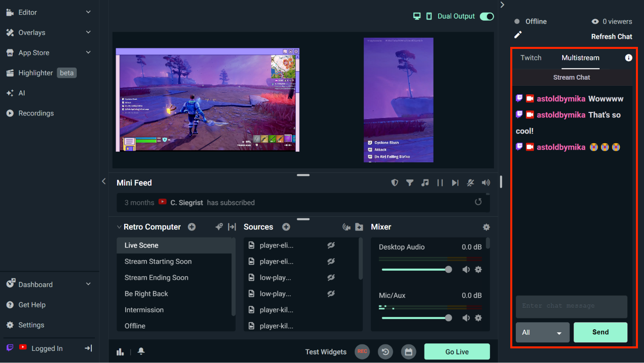Replay the C. Siegrist subscription alert
This screenshot has height=363, width=644.
[x=478, y=202]
